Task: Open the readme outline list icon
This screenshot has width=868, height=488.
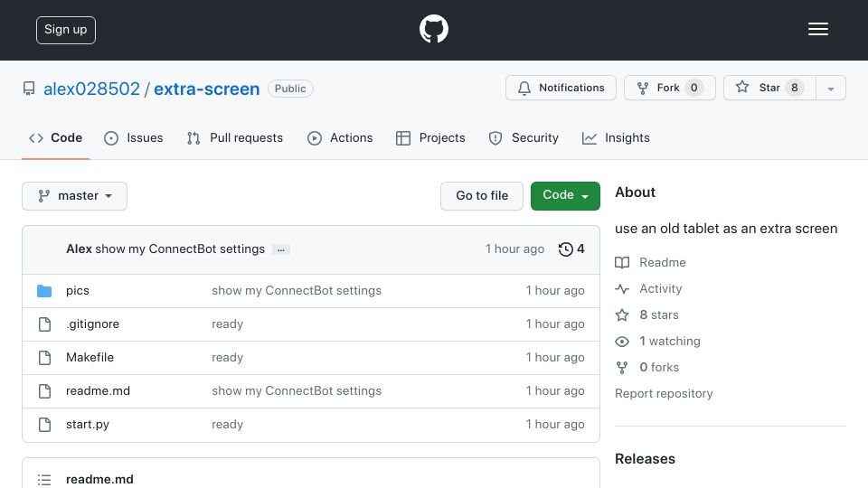Action: (44, 479)
